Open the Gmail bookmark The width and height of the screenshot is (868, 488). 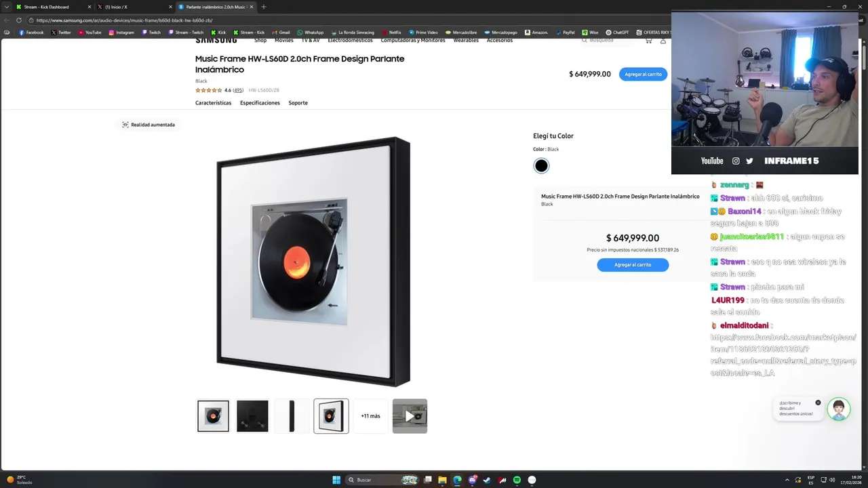281,33
